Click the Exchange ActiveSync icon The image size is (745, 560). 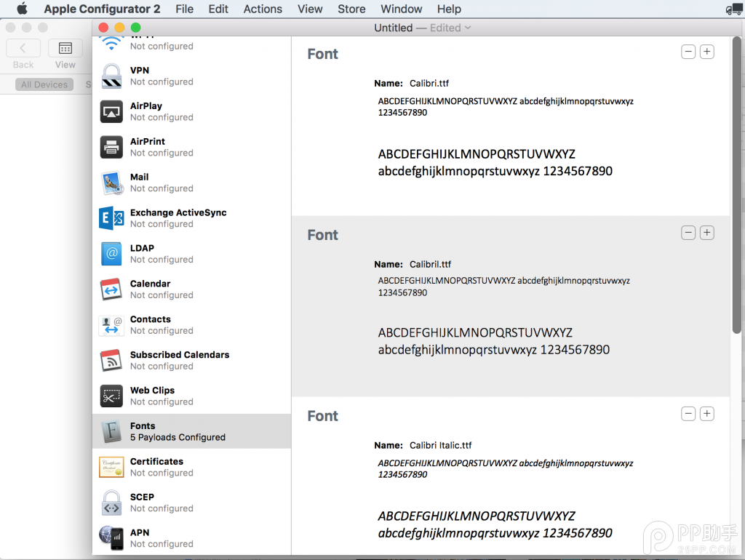111,218
